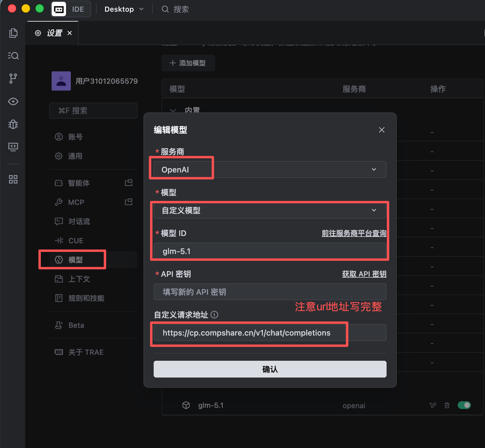Open the Desktop workspace dropdown

coord(124,9)
